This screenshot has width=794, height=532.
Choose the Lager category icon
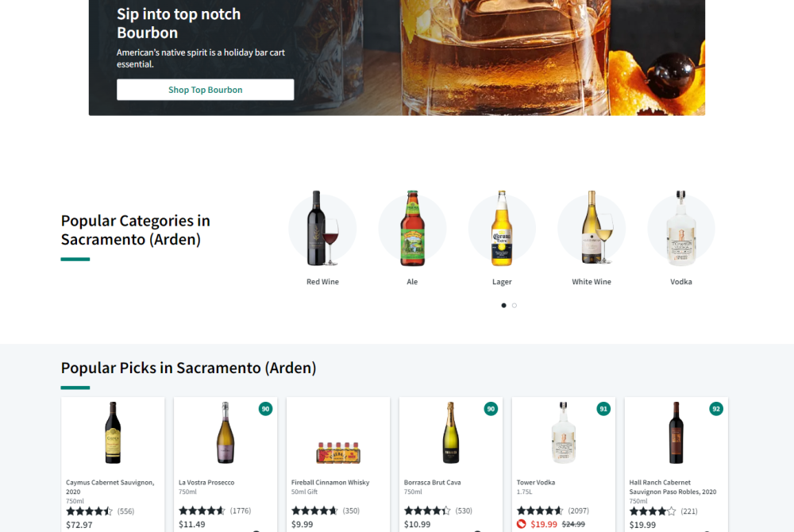click(502, 229)
